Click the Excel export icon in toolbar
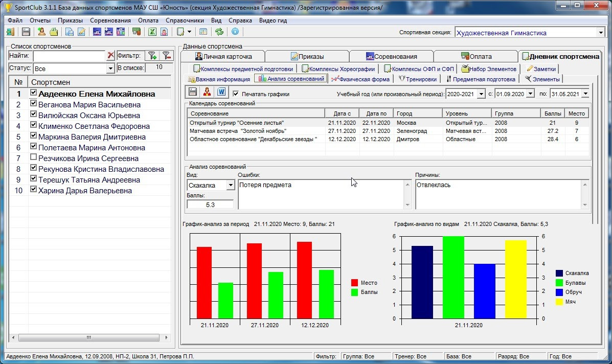The image size is (612, 364). pos(152,32)
